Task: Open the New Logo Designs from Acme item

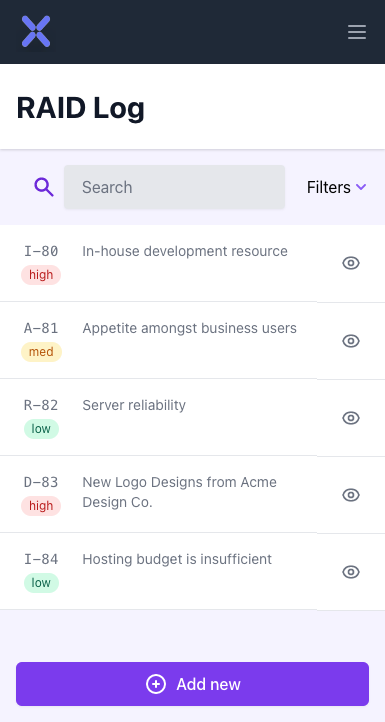Action: pyautogui.click(x=180, y=492)
